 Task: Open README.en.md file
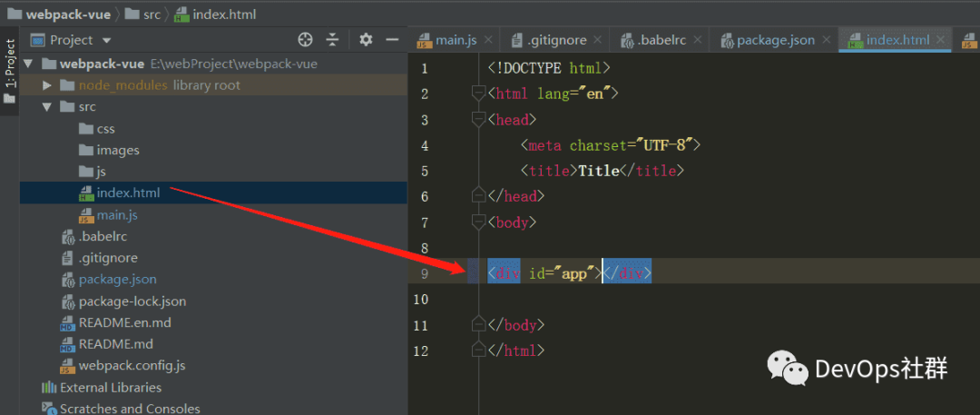[115, 323]
